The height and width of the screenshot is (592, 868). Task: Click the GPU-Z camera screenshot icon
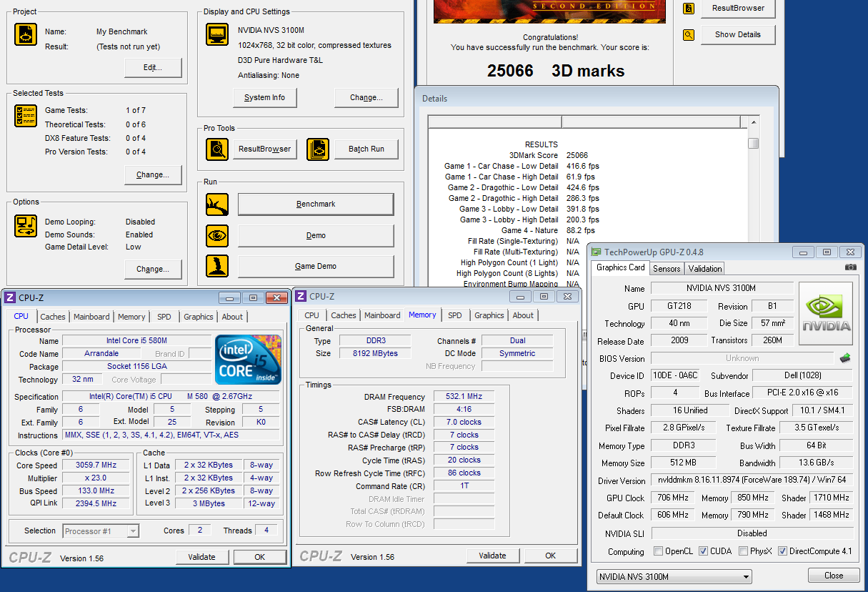click(850, 267)
